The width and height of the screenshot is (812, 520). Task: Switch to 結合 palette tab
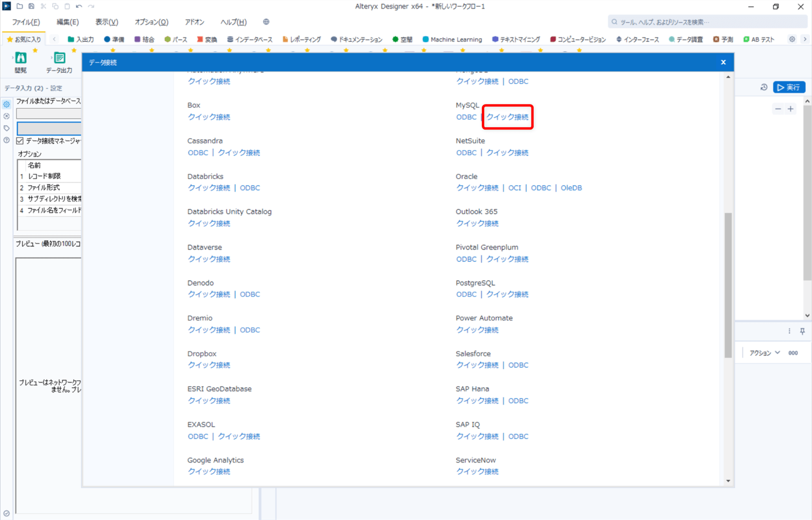pyautogui.click(x=144, y=39)
